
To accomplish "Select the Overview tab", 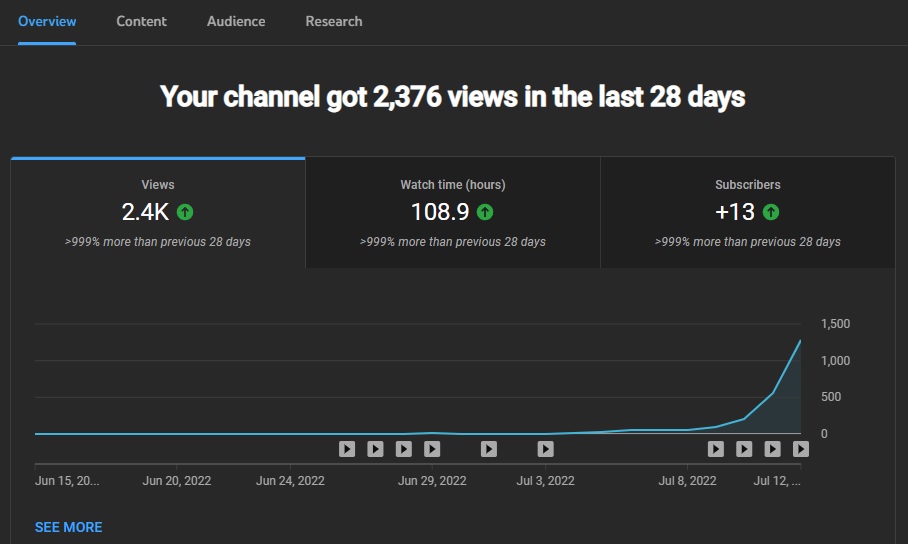I will 47,21.
